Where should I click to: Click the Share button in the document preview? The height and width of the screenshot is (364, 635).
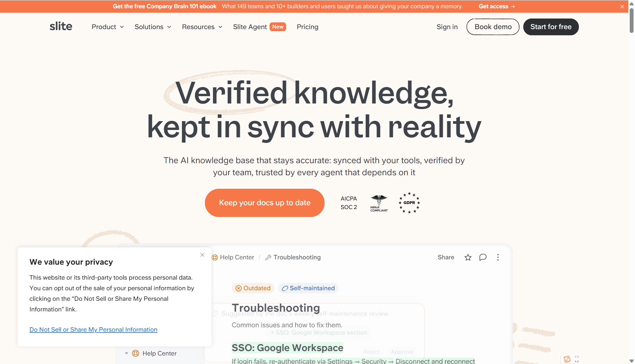pos(446,257)
